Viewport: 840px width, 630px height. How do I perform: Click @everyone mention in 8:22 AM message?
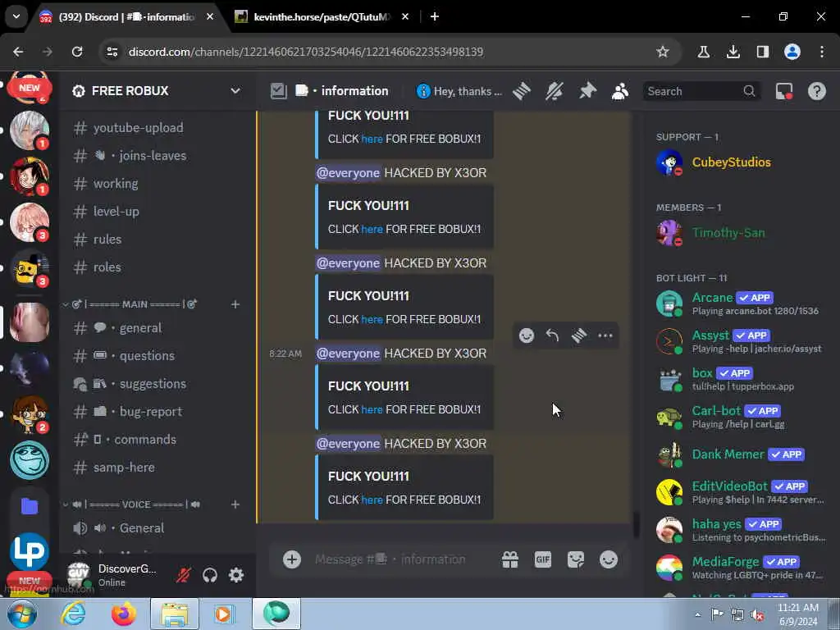pyautogui.click(x=348, y=354)
